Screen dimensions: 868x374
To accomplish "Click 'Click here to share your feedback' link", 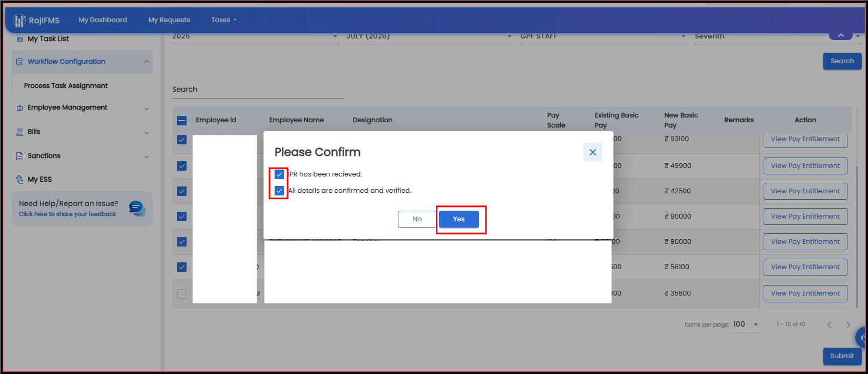I will point(67,214).
